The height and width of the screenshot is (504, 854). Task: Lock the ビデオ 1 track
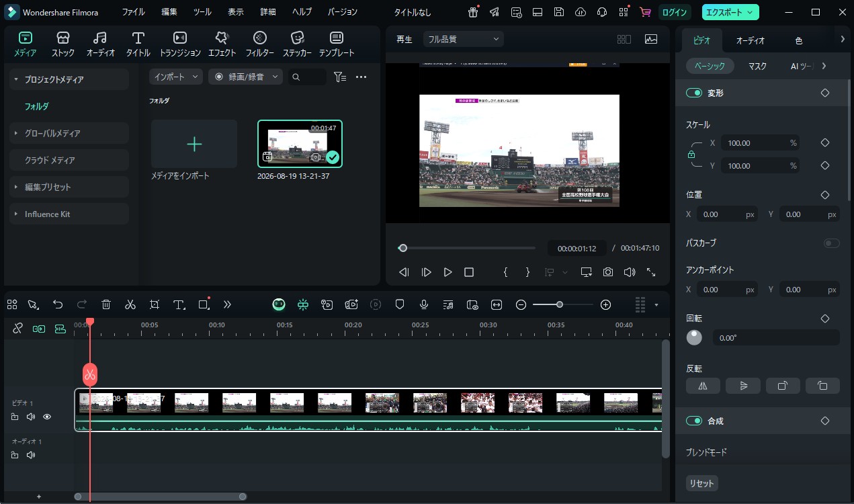tap(15, 417)
